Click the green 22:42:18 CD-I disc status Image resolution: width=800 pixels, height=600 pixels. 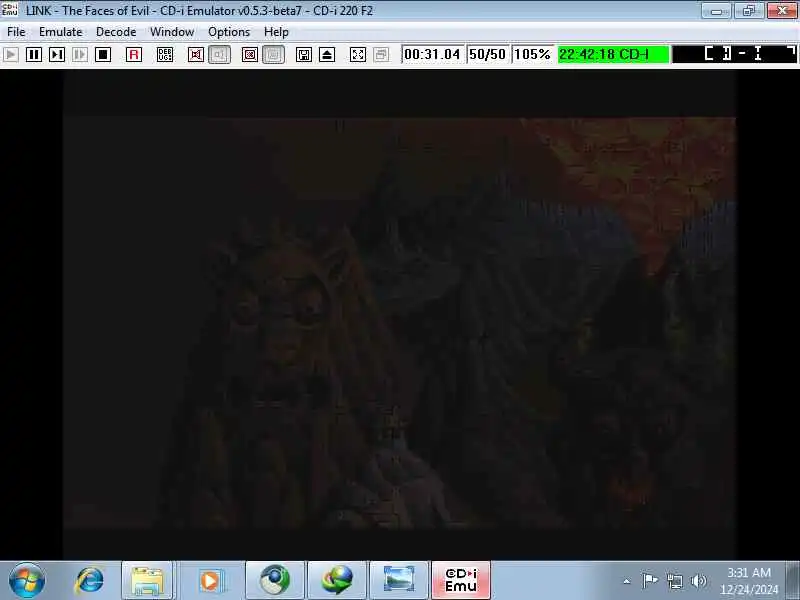coord(613,54)
